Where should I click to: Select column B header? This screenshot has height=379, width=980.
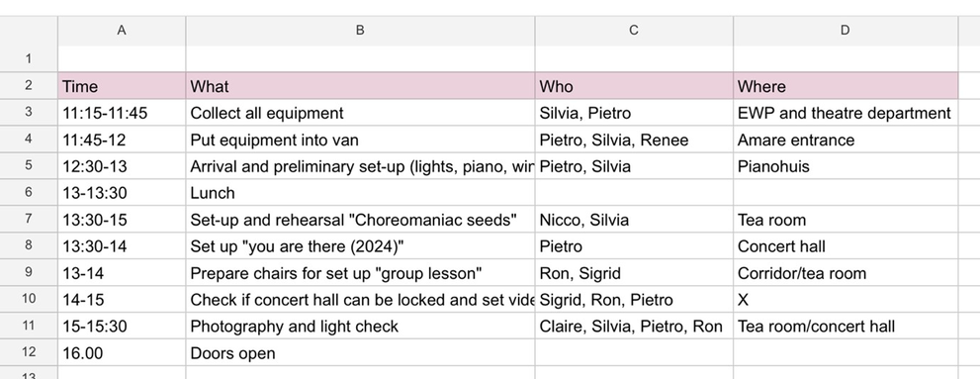coord(360,31)
